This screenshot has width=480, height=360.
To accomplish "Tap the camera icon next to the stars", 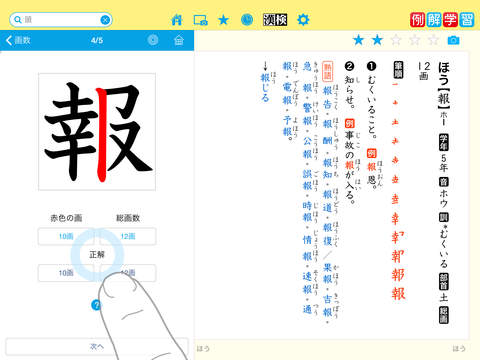I will [x=453, y=40].
